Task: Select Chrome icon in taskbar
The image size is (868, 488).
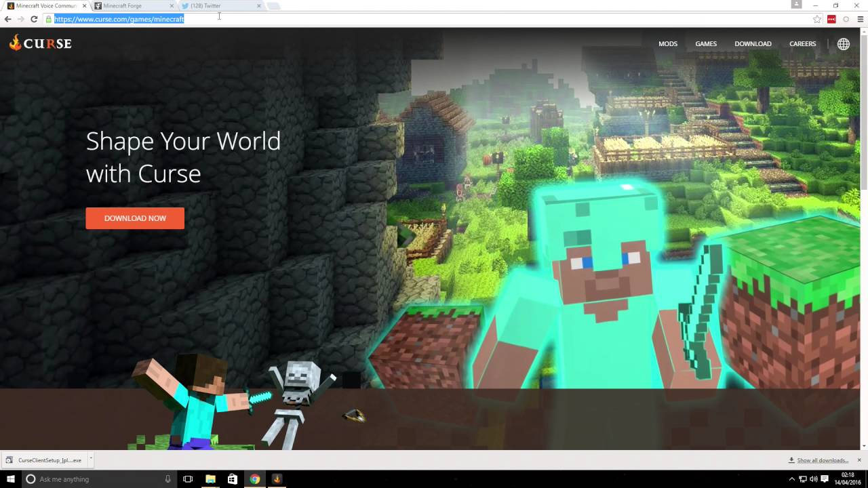Action: coord(254,479)
